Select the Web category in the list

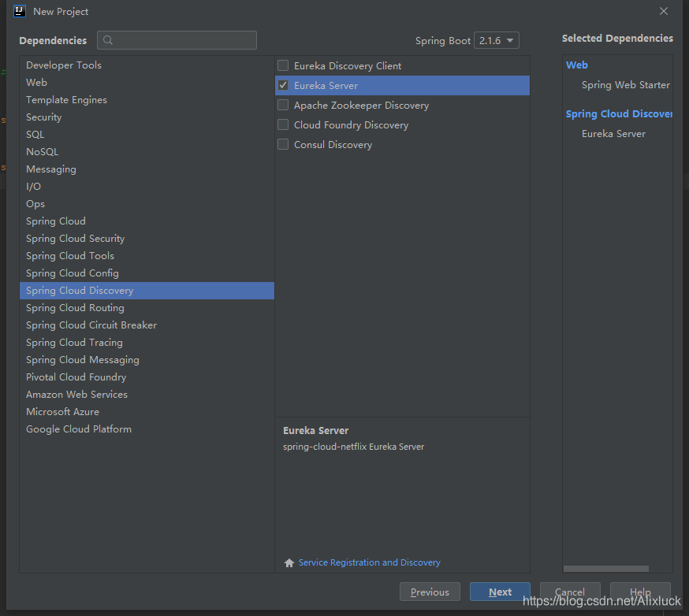(147, 83)
